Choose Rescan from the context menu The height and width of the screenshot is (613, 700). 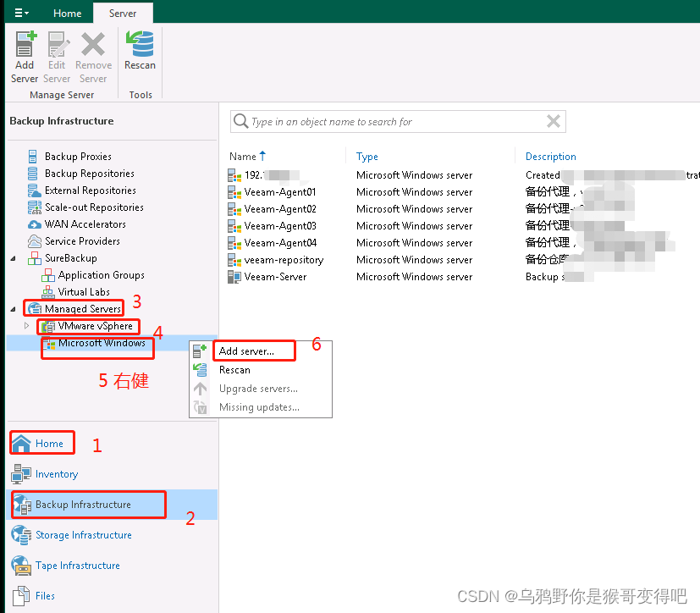click(x=234, y=370)
